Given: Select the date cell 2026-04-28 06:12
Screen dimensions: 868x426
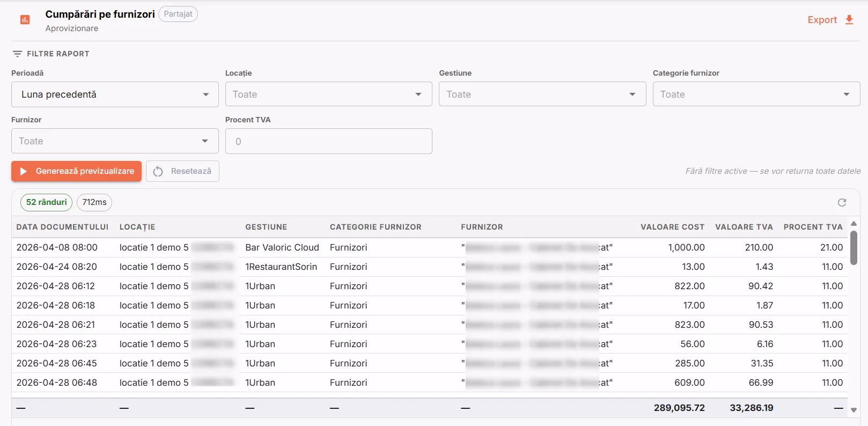Looking at the screenshot, I should (x=56, y=286).
